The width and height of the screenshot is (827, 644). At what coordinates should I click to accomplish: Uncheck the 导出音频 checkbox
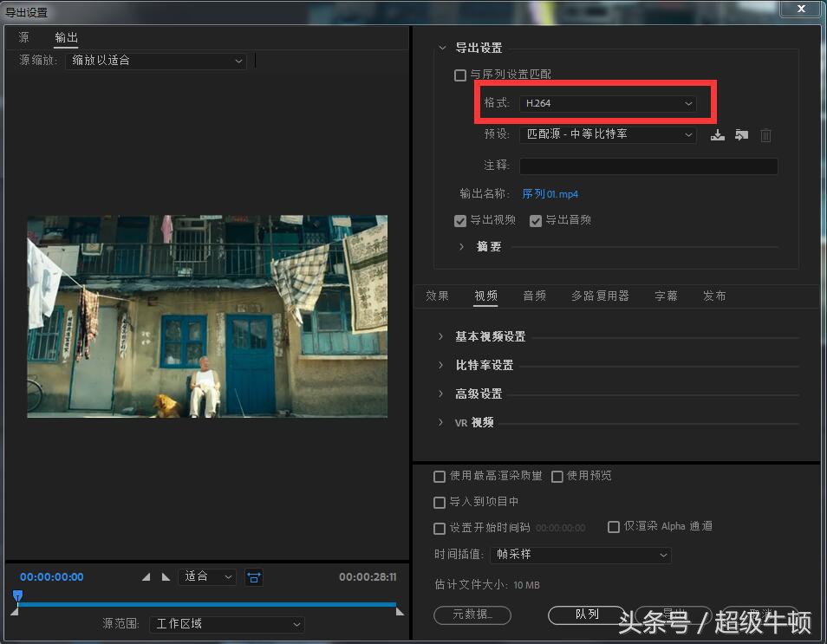coord(536,220)
